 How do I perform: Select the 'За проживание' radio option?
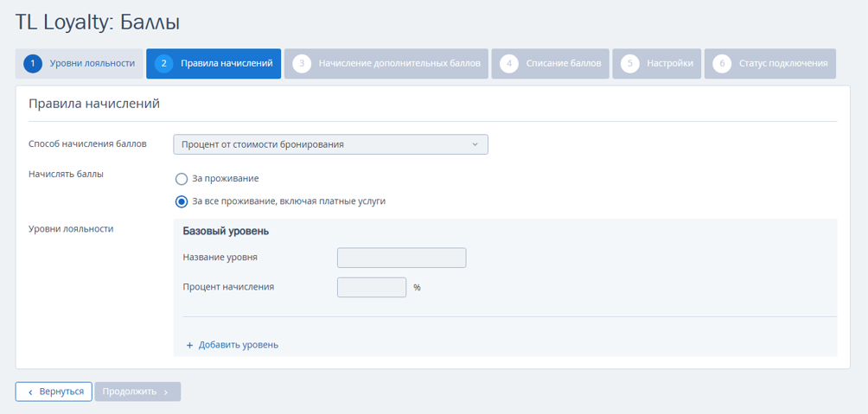coord(217,179)
